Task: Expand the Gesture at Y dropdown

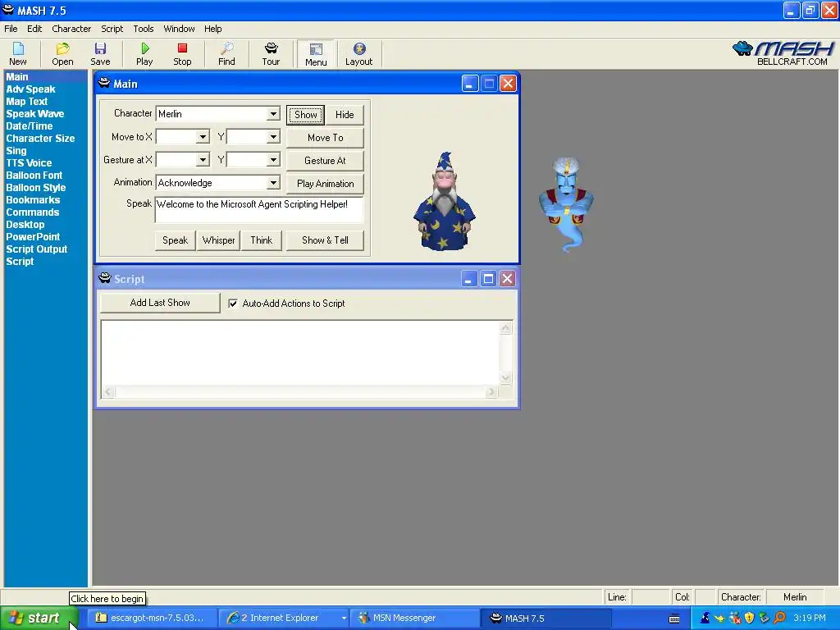Action: (273, 160)
